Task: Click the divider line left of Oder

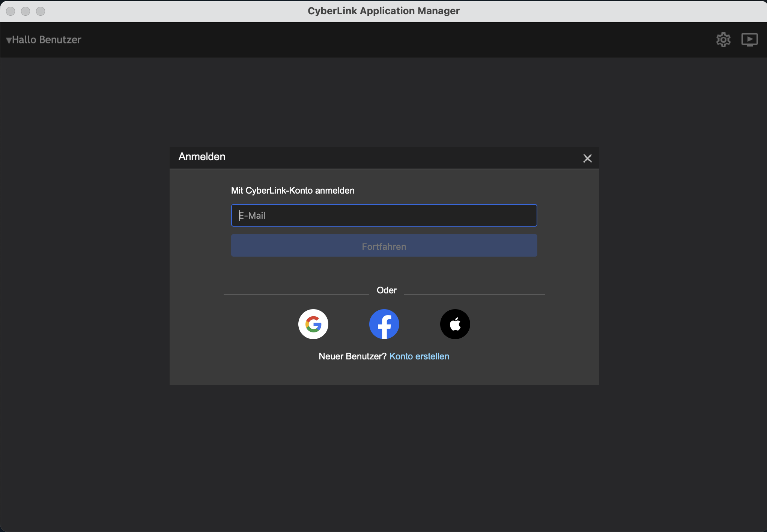Action: 296,295
